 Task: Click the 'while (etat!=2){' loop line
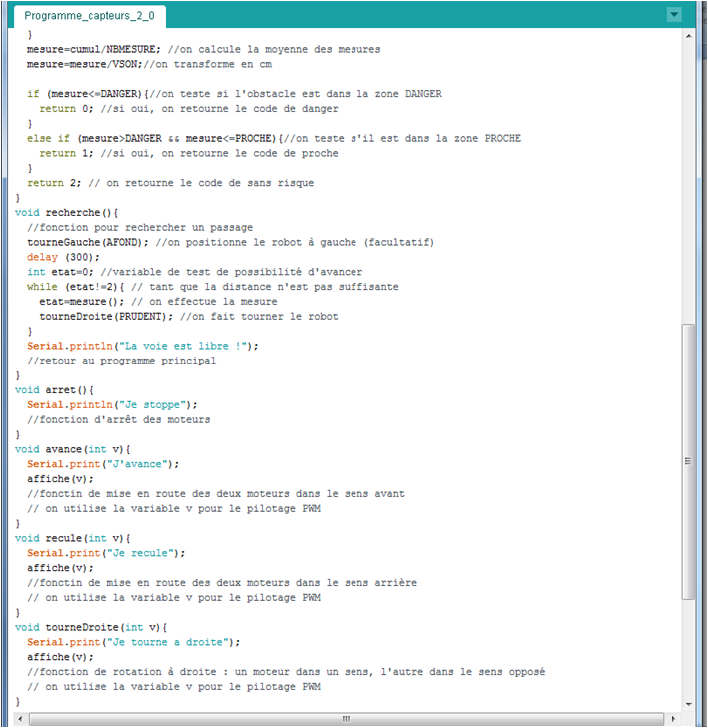(75, 287)
